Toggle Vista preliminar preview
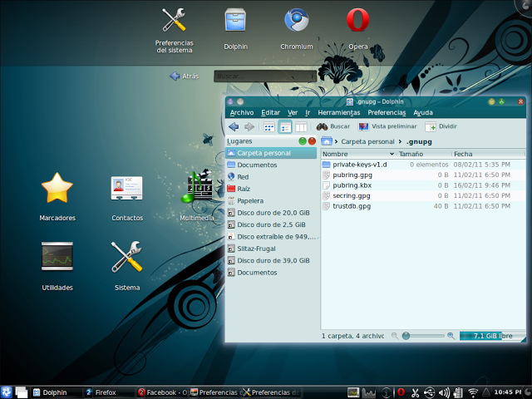This screenshot has height=399, width=532. pos(387,126)
